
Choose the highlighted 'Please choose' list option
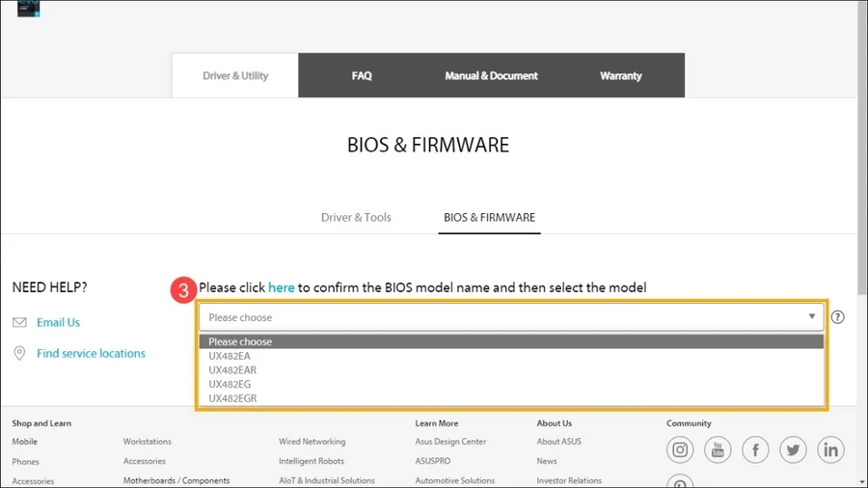click(511, 341)
